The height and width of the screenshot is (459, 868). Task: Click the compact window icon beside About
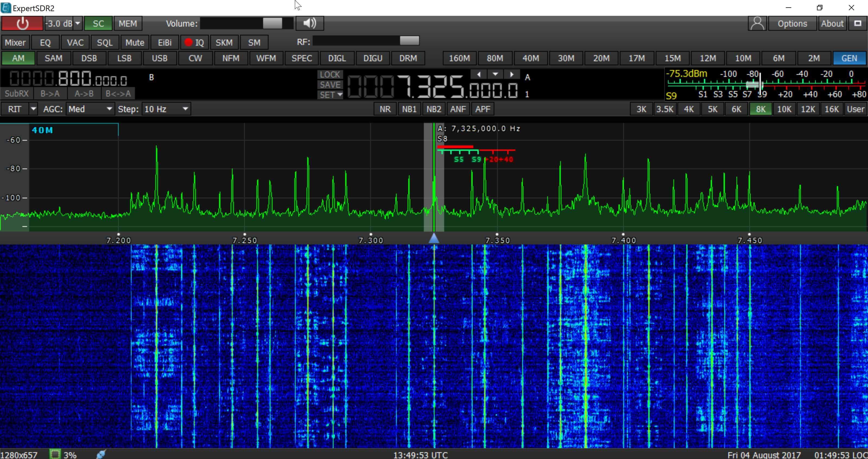857,23
